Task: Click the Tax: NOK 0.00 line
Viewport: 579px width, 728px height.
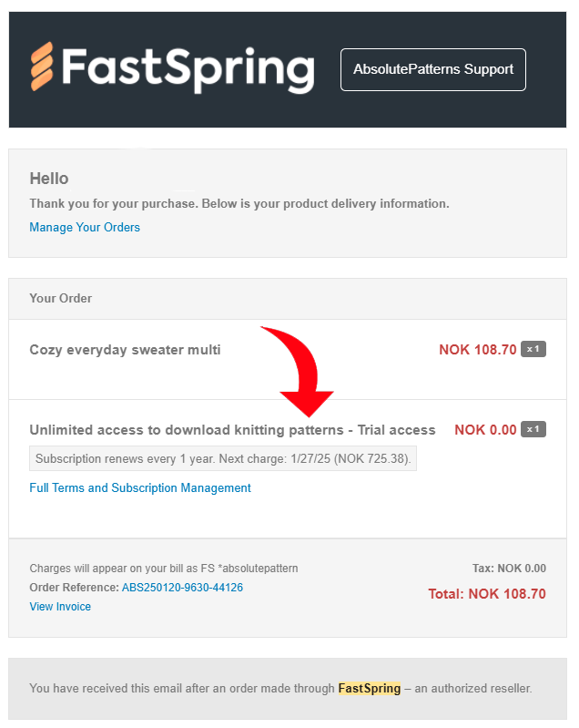Action: click(509, 569)
